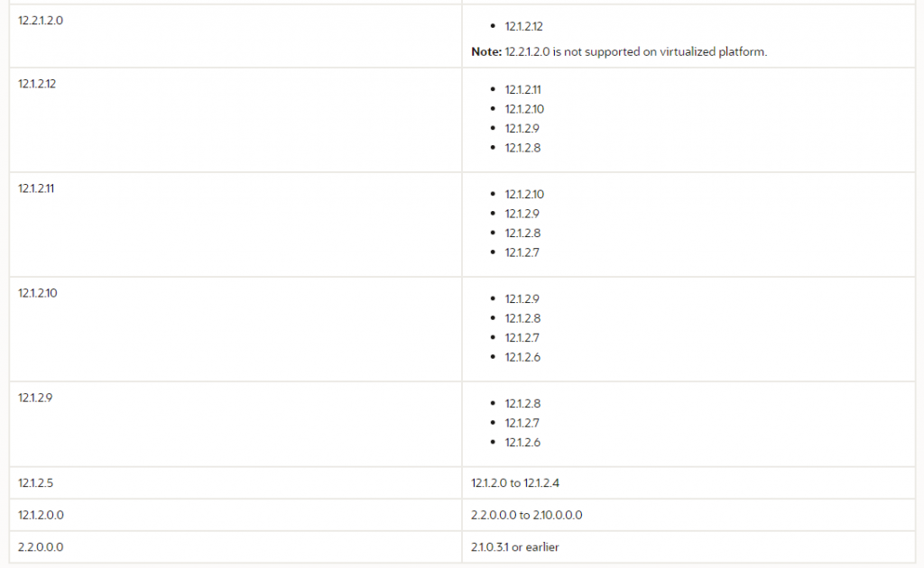The width and height of the screenshot is (924, 568).
Task: Click bullet 12.1.2.10 in the 12.1.2.11 row
Action: [x=523, y=195]
